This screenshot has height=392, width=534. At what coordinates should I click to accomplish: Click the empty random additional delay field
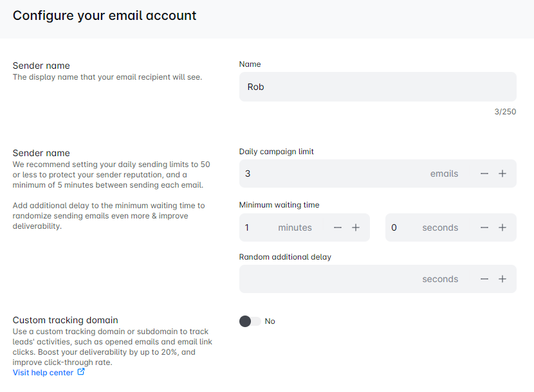point(328,279)
